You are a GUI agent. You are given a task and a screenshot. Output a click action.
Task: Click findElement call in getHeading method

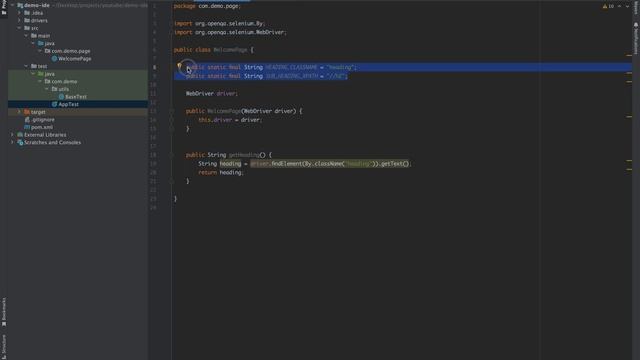[x=286, y=164]
